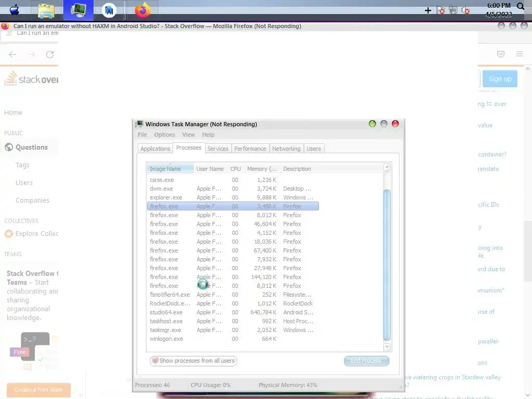Select the studio64.exe process row
The height and width of the screenshot is (399, 532).
[x=233, y=312]
